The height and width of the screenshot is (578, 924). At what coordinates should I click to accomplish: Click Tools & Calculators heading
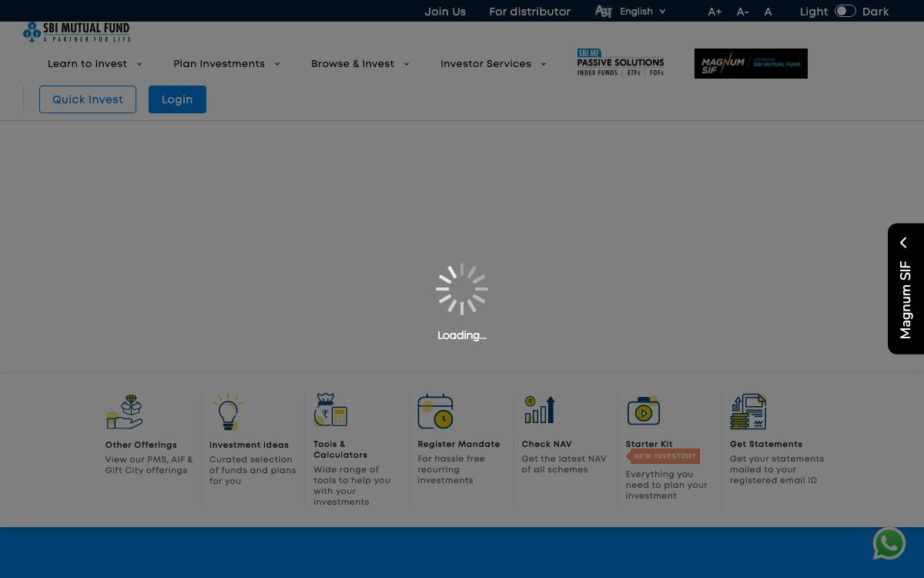pos(340,449)
